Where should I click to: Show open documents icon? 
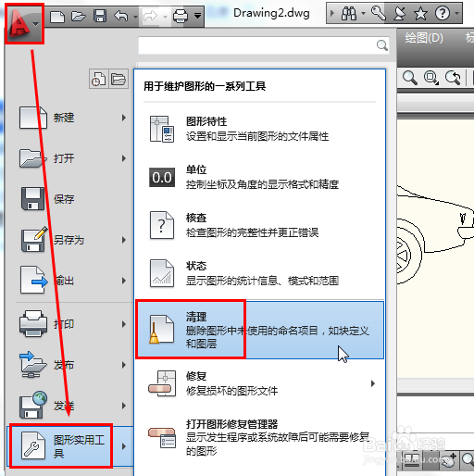coord(118,79)
